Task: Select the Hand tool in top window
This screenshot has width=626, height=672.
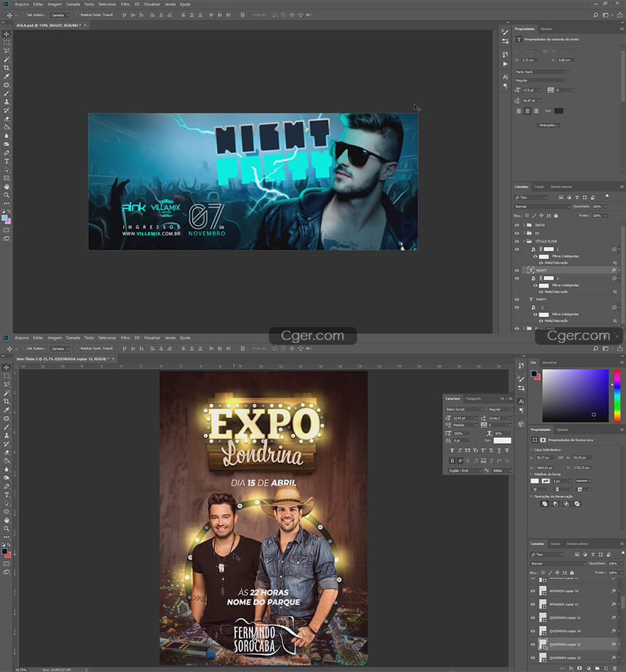Action: pyautogui.click(x=6, y=186)
